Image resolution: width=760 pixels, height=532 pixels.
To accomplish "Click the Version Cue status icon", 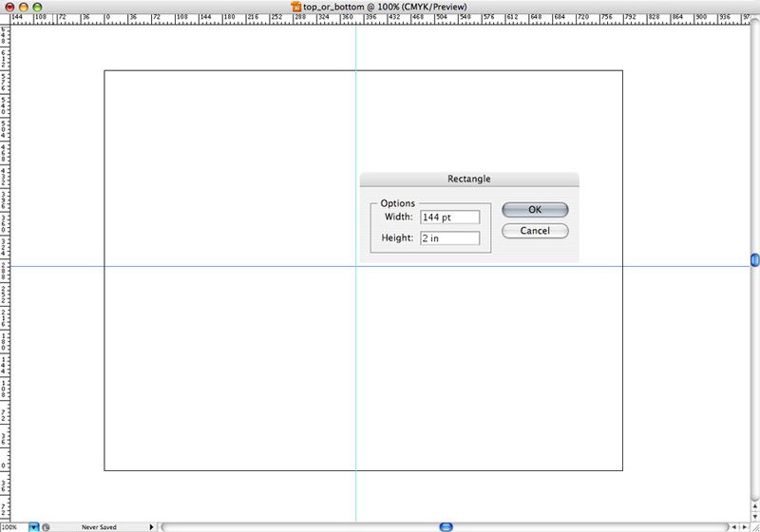I will [47, 526].
